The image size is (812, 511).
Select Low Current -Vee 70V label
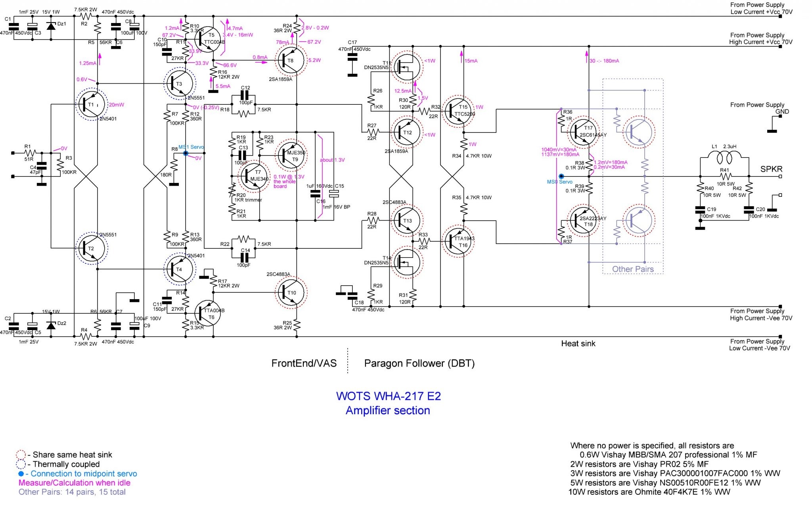[x=759, y=348]
